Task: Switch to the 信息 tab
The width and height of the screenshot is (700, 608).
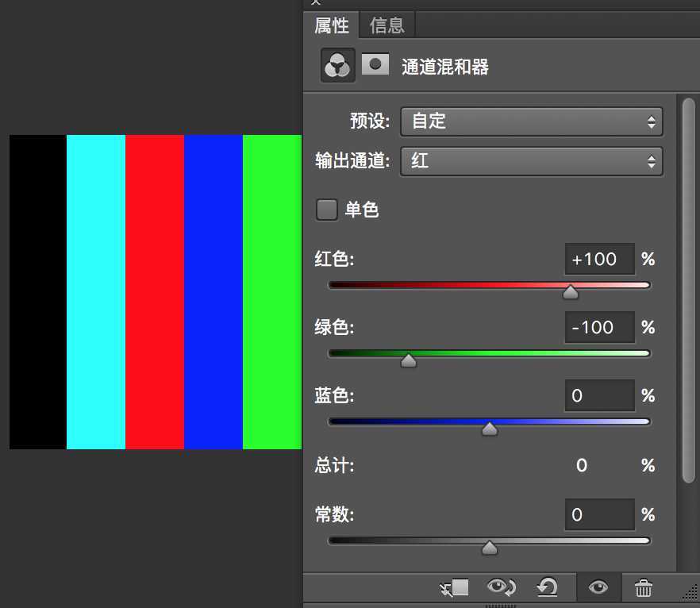Action: tap(387, 25)
